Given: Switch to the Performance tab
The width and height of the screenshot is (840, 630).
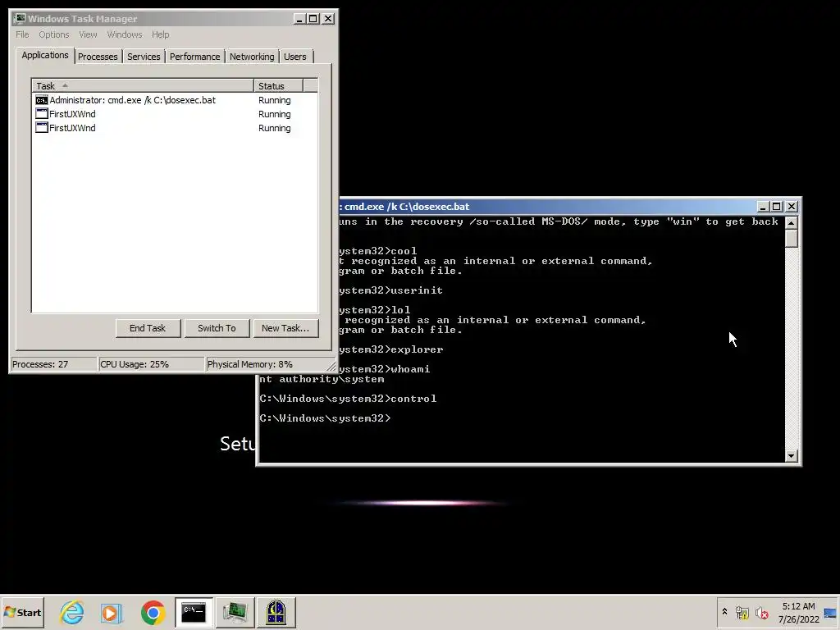Looking at the screenshot, I should point(194,57).
